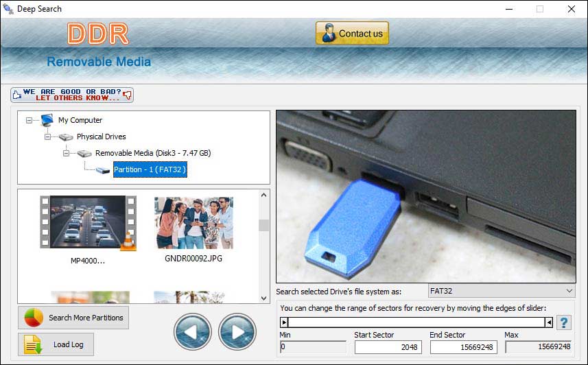Minimize the Deep Search window
The image size is (588, 365).
pyautogui.click(x=509, y=9)
